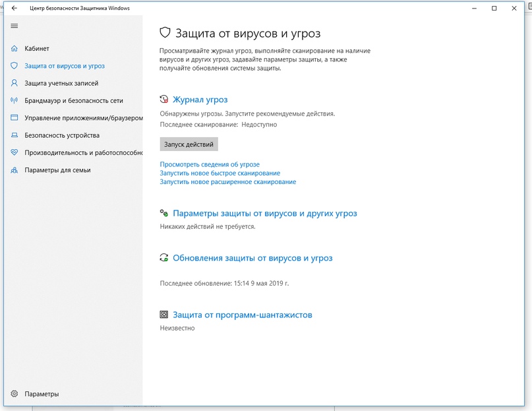This screenshot has height=411, width=532.
Task: Click the Кабинет home icon
Action: coord(15,49)
